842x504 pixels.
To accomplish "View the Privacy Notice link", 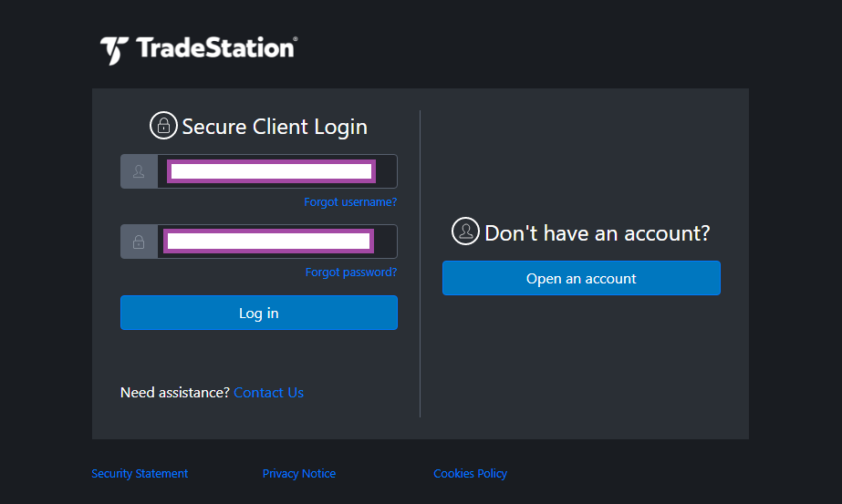I will pos(299,473).
